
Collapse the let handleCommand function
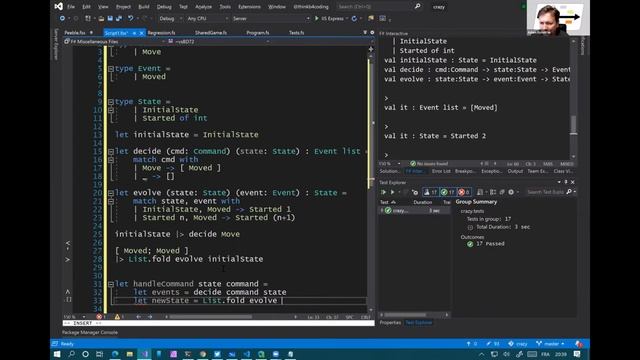(x=111, y=284)
